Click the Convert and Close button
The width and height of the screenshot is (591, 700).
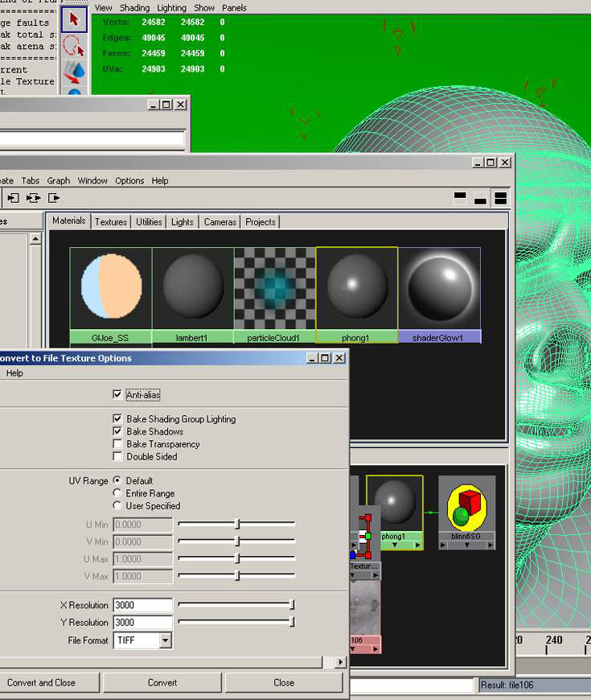pyautogui.click(x=42, y=682)
